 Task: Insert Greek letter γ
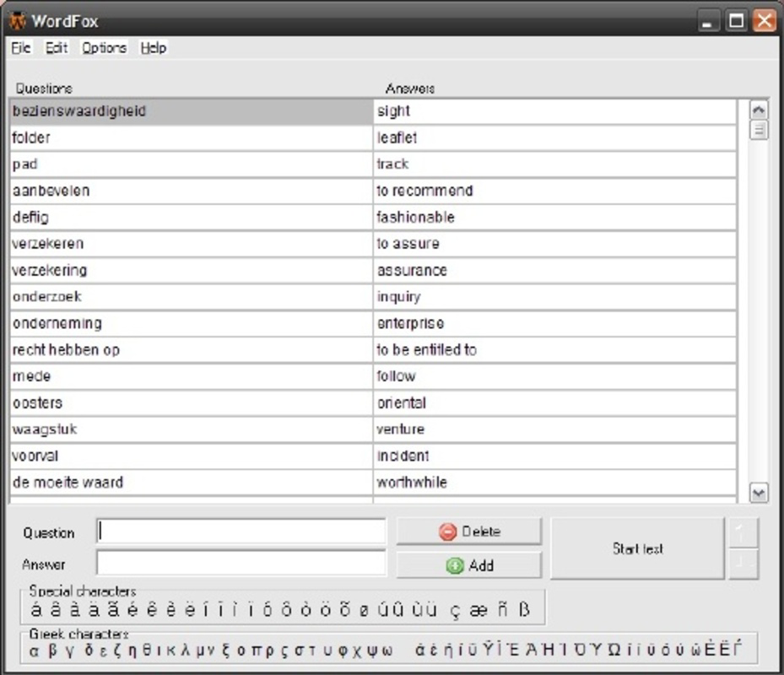69,651
